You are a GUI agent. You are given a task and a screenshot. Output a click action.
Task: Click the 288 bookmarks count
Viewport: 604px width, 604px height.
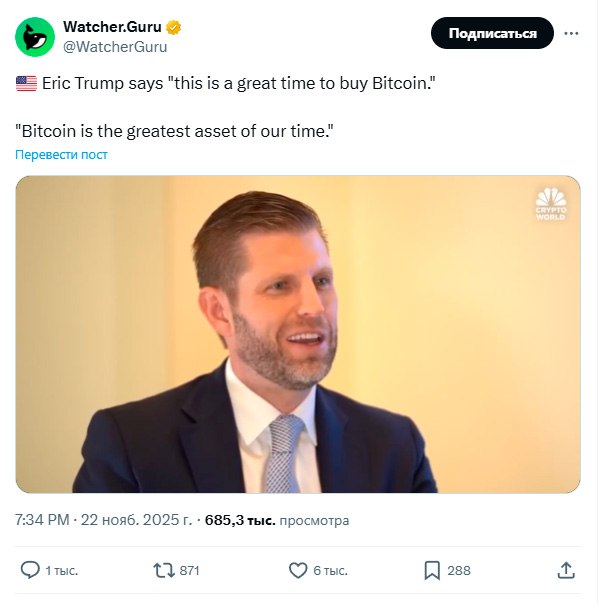459,570
